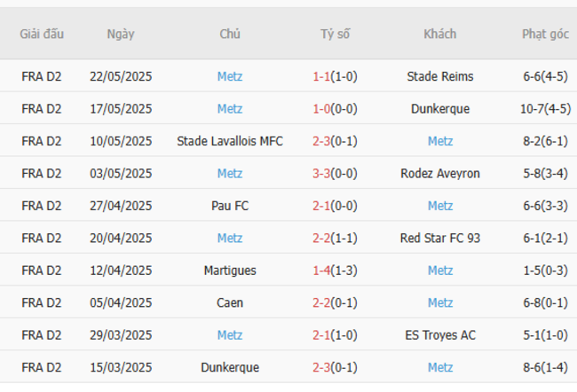
Task: Select the Rodez Aveyron team name
Action: pos(439,174)
